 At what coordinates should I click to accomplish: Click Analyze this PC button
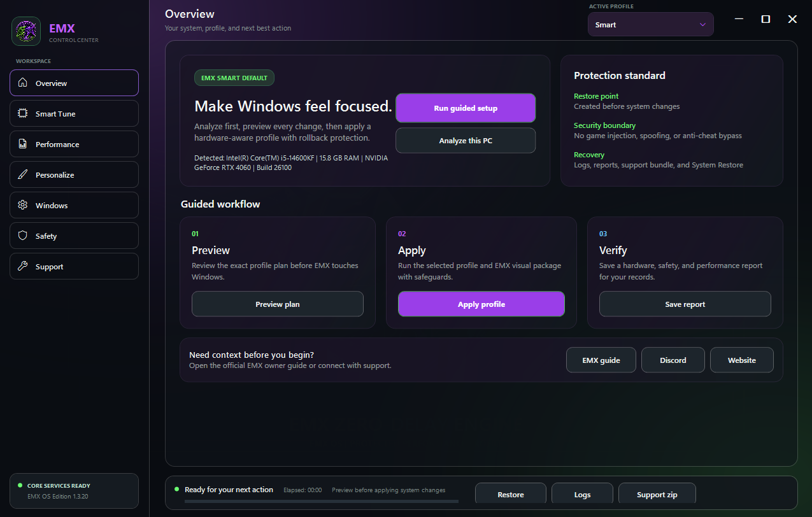466,141
